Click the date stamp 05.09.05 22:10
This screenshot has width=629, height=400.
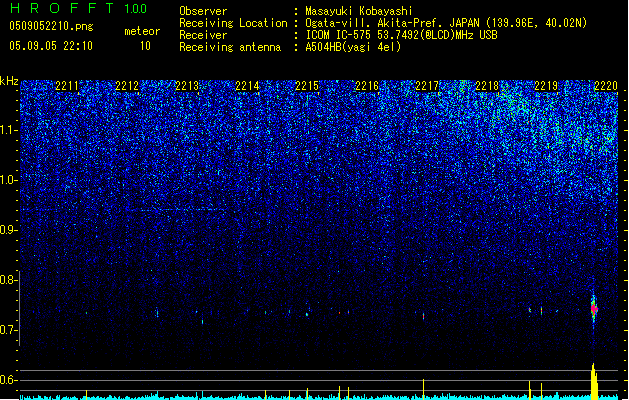coord(51,46)
